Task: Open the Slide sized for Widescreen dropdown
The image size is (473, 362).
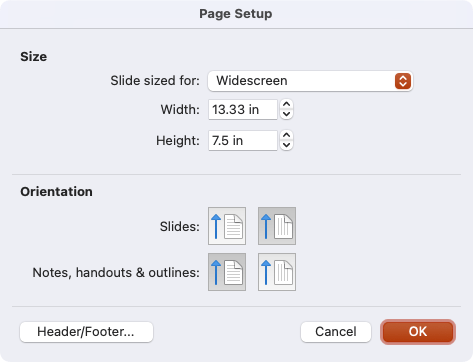Action: click(310, 81)
